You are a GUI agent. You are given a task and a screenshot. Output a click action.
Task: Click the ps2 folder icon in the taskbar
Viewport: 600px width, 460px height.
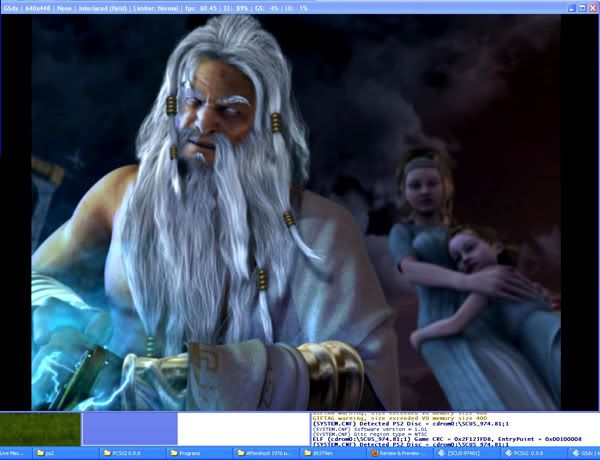pos(40,453)
